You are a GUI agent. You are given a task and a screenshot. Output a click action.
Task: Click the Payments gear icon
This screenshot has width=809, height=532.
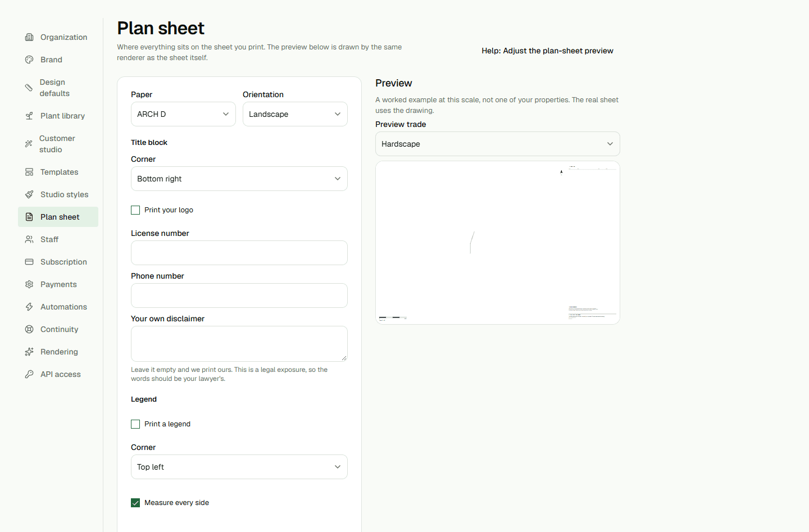click(29, 284)
